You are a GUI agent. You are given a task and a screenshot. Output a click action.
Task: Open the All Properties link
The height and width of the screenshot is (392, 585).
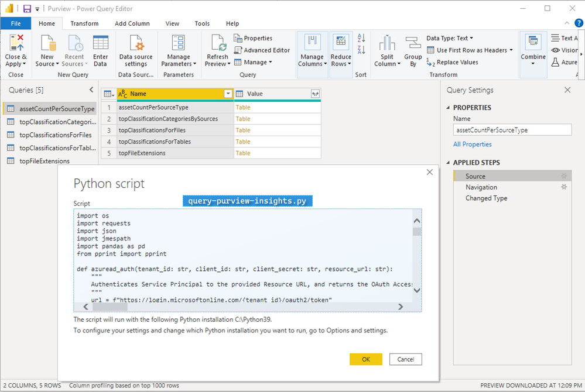(472, 144)
